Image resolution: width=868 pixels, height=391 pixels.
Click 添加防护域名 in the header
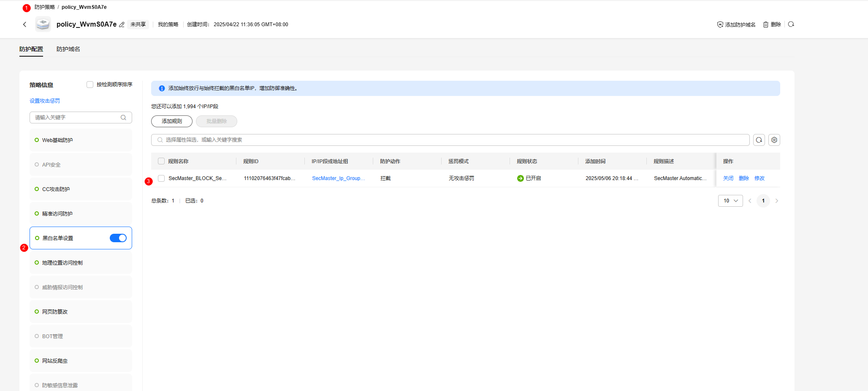pyautogui.click(x=736, y=25)
